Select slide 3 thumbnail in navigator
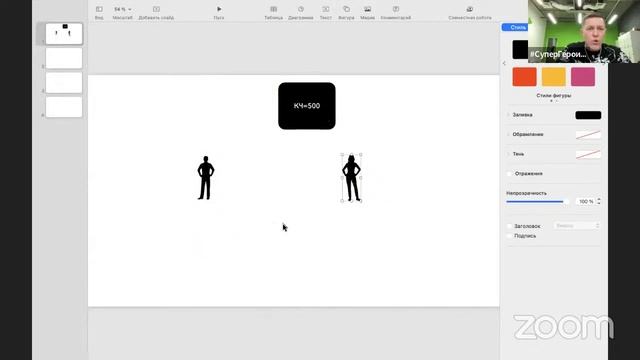The height and width of the screenshot is (360, 640). tap(64, 82)
